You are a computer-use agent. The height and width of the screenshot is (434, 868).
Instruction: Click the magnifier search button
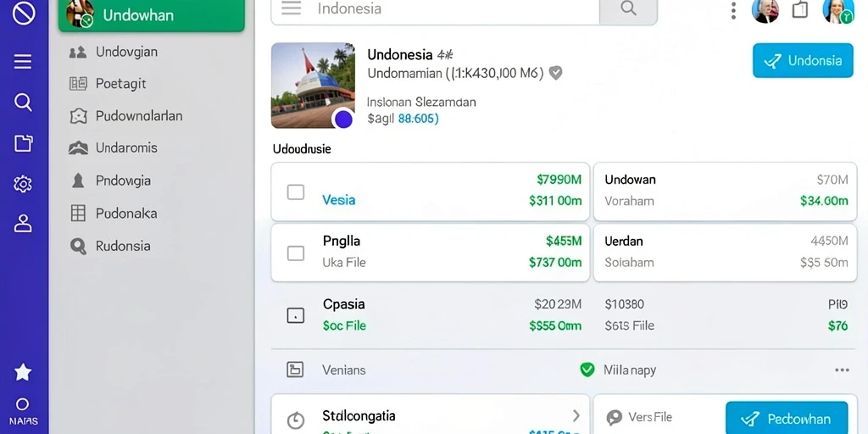tap(628, 9)
